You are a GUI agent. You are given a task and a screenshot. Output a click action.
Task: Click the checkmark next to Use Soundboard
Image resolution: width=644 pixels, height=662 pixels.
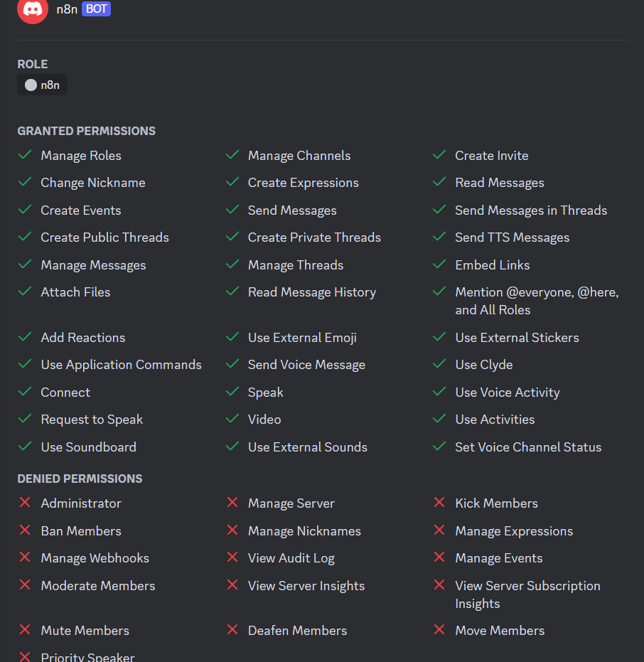click(x=25, y=447)
